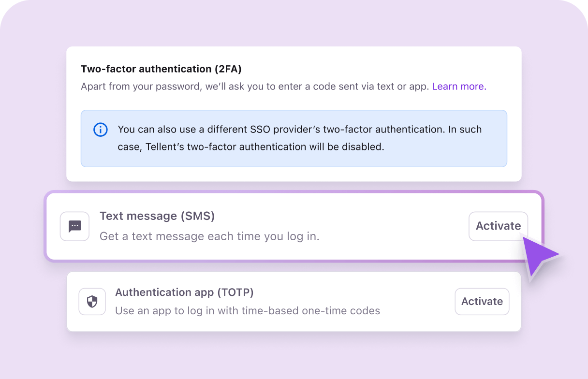Select the shield icon for authentication app

pyautogui.click(x=92, y=301)
